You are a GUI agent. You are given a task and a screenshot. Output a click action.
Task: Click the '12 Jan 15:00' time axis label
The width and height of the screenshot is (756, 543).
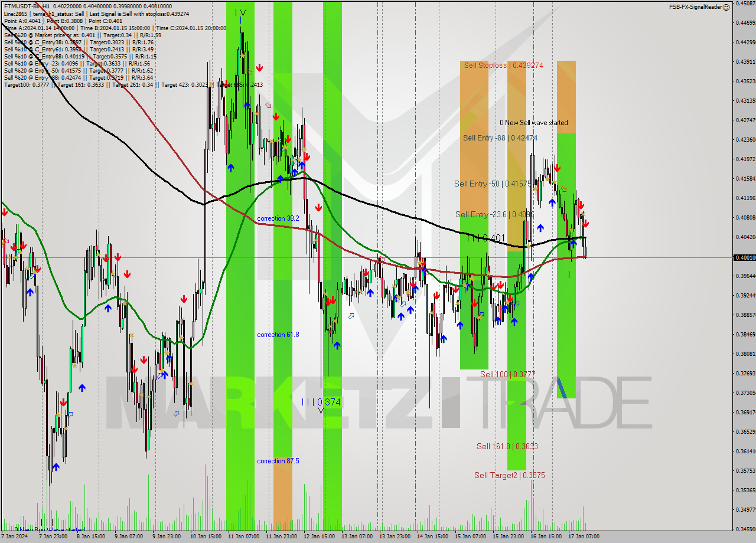tap(319, 537)
